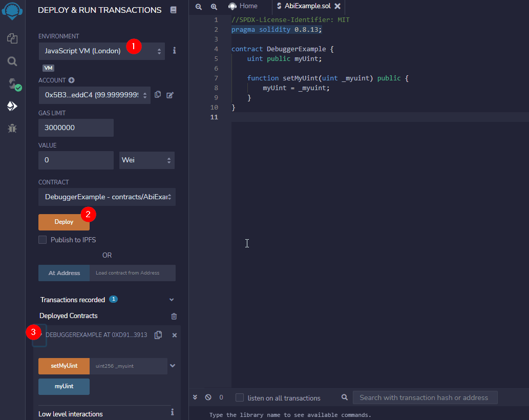Call the myUint getter button
Image resolution: width=529 pixels, height=420 pixels.
(x=64, y=387)
